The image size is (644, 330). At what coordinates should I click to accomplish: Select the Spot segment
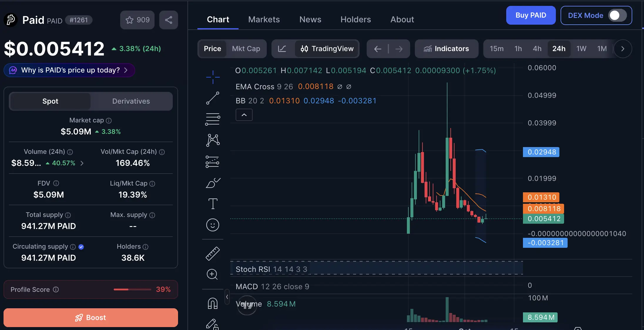(x=50, y=101)
